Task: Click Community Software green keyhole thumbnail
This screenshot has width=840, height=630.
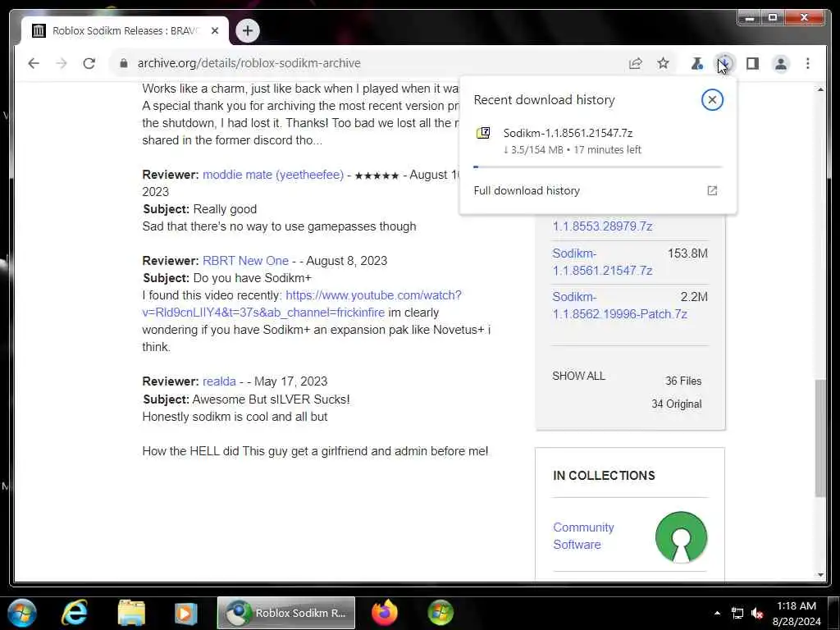Action: point(681,536)
